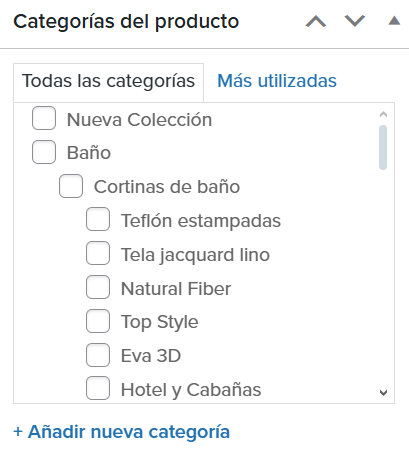
Task: Move the Categorías del producto panel up
Action: tap(316, 21)
